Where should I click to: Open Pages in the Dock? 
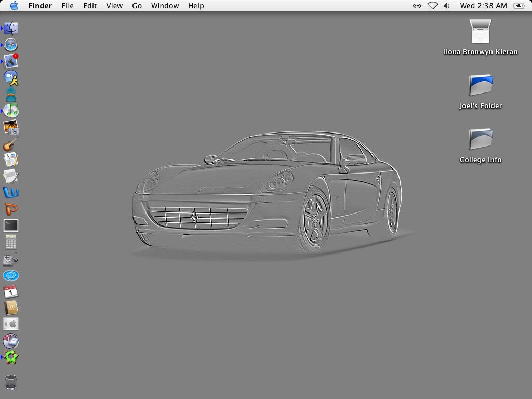coord(11,160)
